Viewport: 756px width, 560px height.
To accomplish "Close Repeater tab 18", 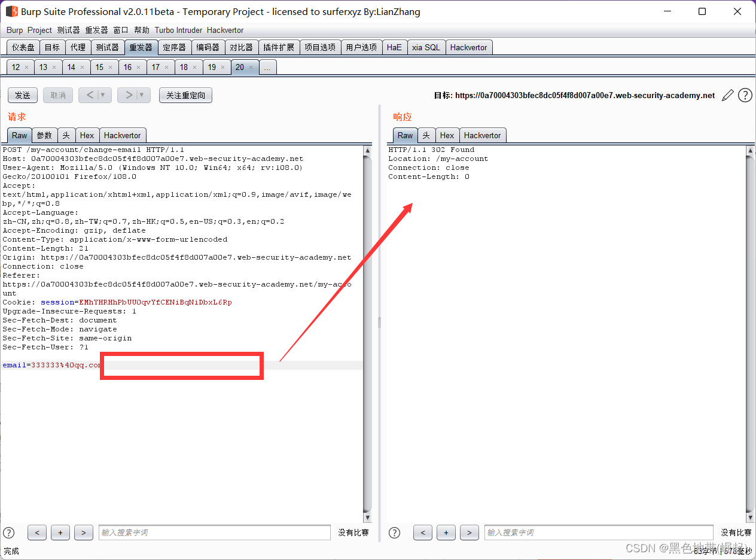I will point(195,68).
